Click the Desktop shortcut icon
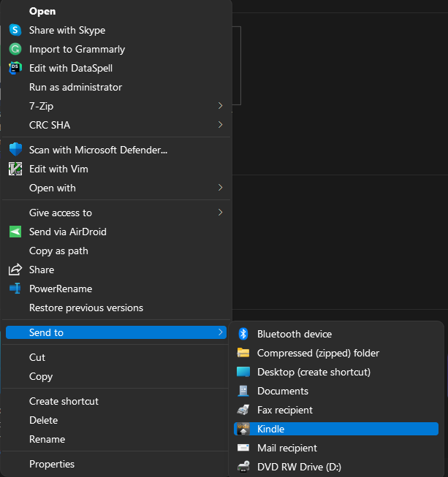Screen dimensions: 448x477 click(x=243, y=372)
